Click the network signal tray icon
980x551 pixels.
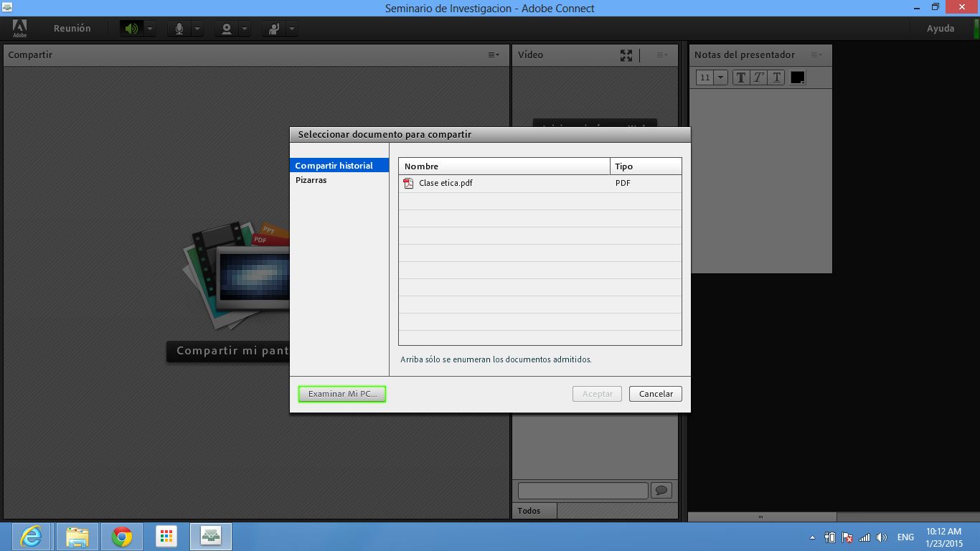pos(864,537)
